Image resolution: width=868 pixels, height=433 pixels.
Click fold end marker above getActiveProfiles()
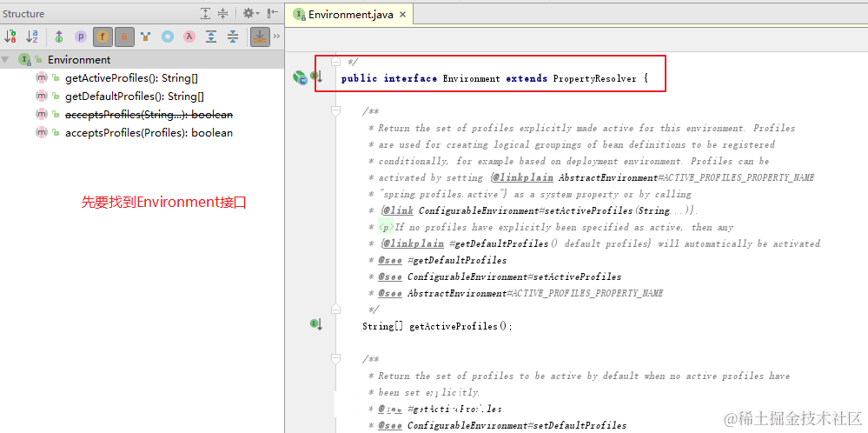click(335, 309)
